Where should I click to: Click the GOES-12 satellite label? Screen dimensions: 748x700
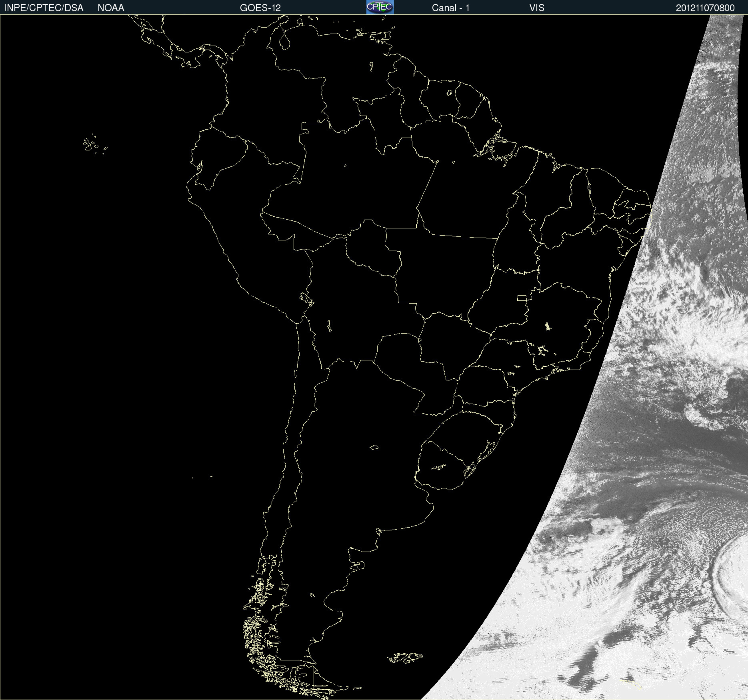pos(260,8)
